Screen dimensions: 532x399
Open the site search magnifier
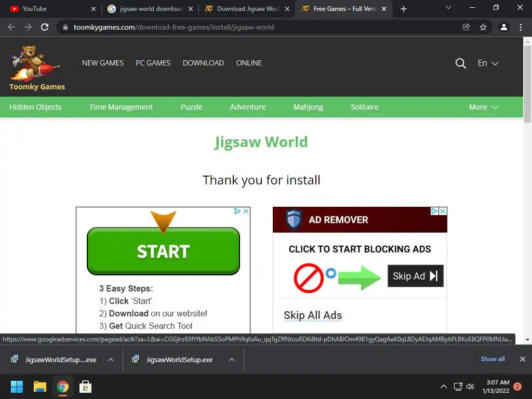(x=460, y=63)
